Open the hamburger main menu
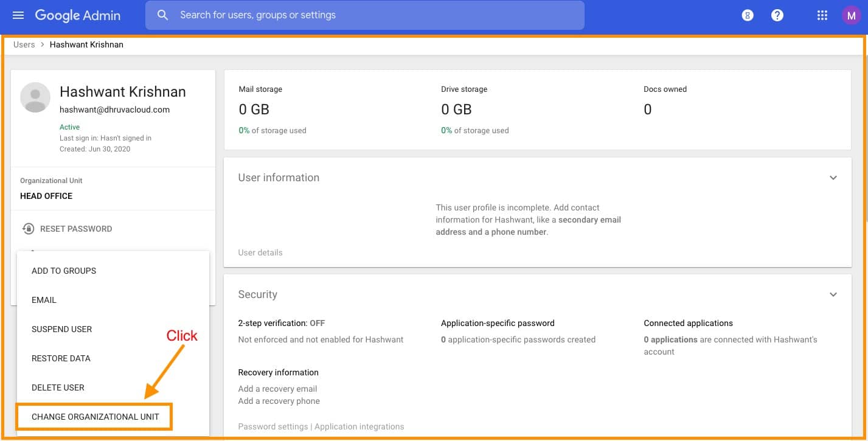 (18, 15)
